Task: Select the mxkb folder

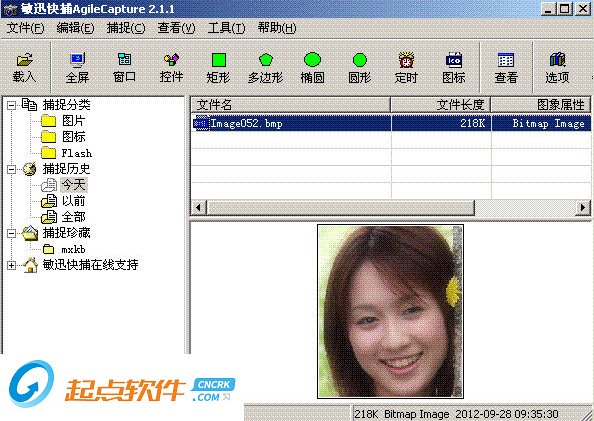Action: pos(73,249)
